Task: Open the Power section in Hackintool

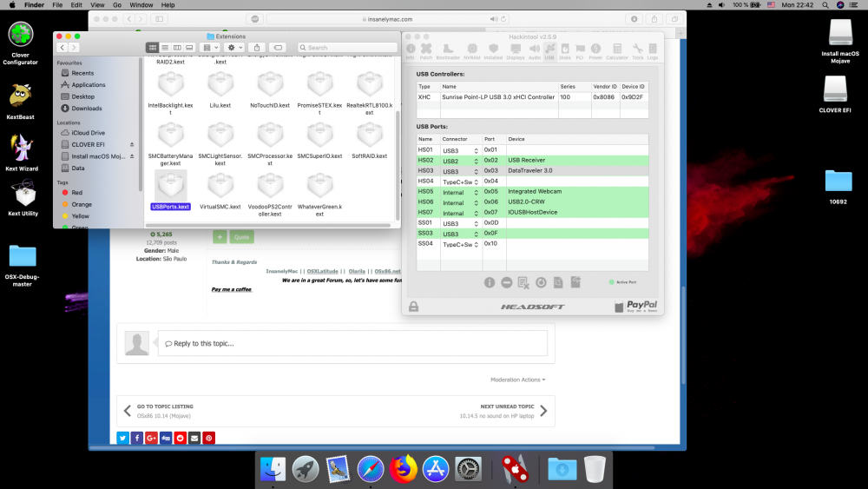Action: pyautogui.click(x=595, y=51)
